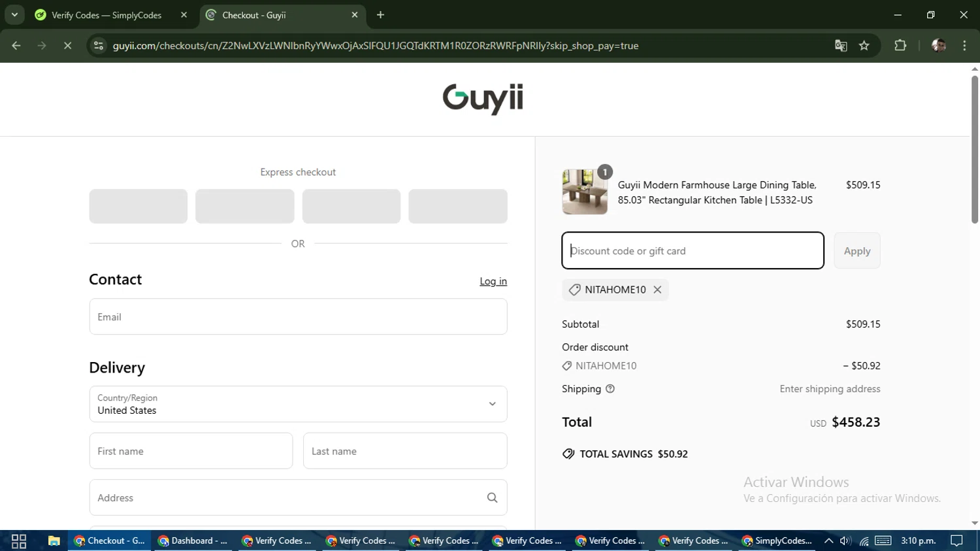Click the Guyii logo
The height and width of the screenshot is (551, 980).
pos(483,99)
